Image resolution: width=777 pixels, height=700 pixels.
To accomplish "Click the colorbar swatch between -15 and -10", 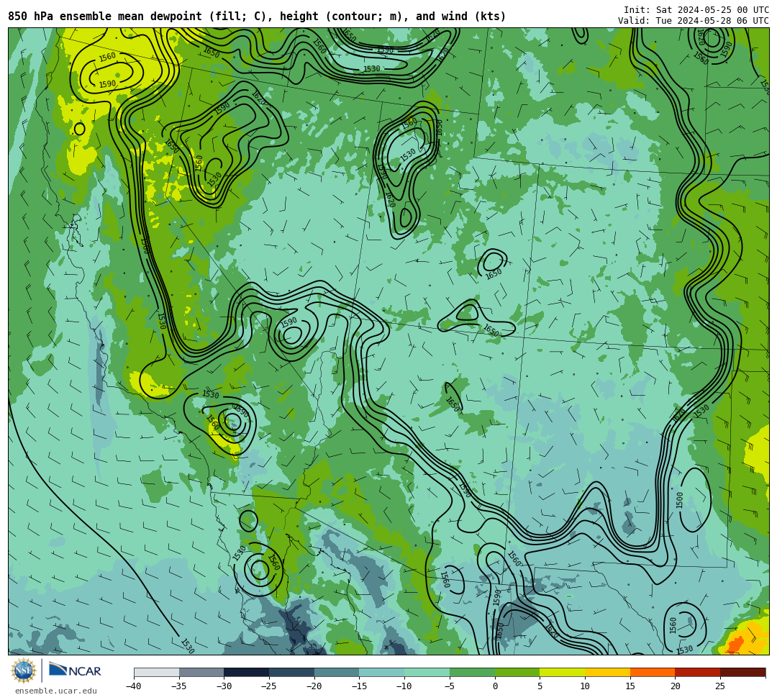I will 382,672.
